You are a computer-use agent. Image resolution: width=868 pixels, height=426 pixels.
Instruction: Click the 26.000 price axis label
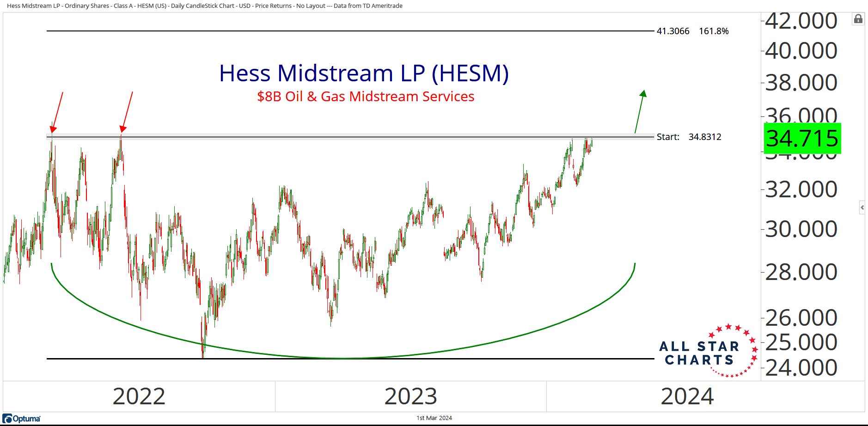point(801,318)
